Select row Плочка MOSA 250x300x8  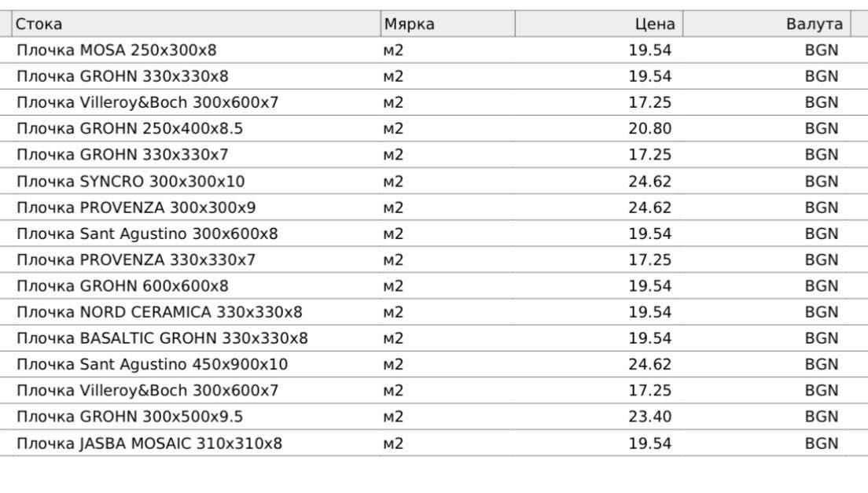(434, 50)
